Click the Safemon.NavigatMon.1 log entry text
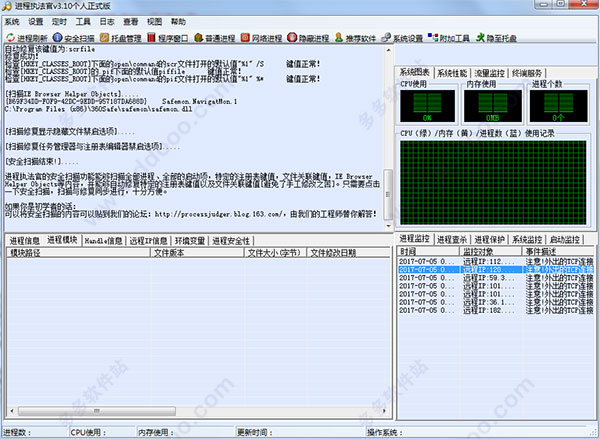Image resolution: width=600 pixels, height=439 pixels. coord(199,101)
